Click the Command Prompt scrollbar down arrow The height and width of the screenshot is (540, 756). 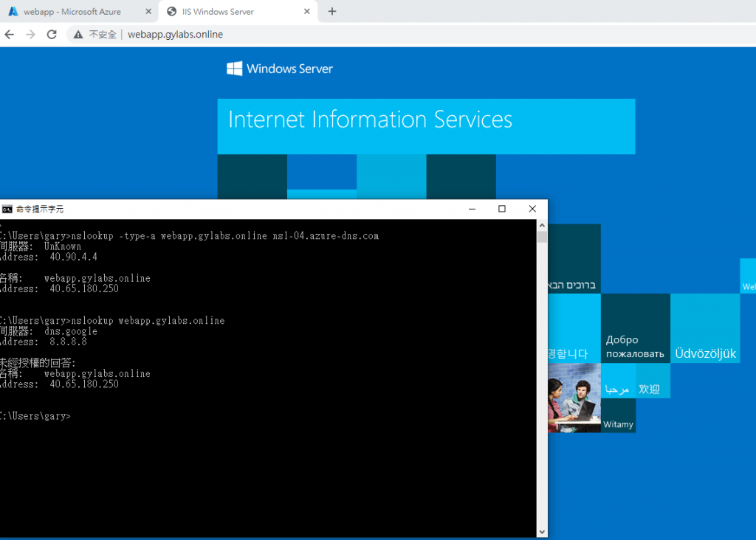click(542, 532)
